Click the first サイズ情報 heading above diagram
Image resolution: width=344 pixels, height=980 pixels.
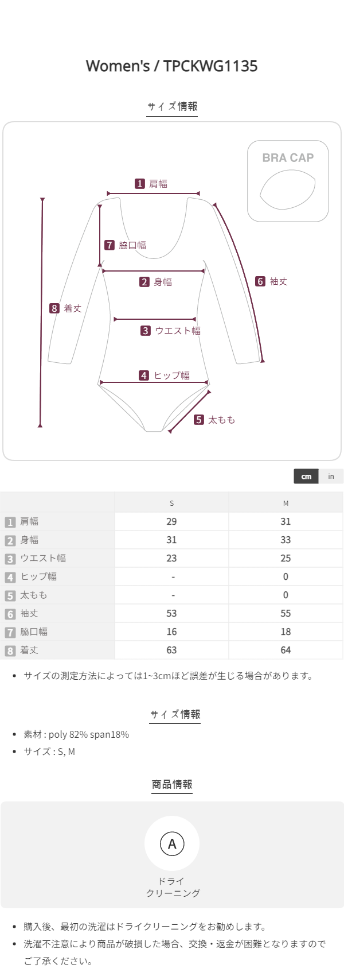(x=172, y=106)
